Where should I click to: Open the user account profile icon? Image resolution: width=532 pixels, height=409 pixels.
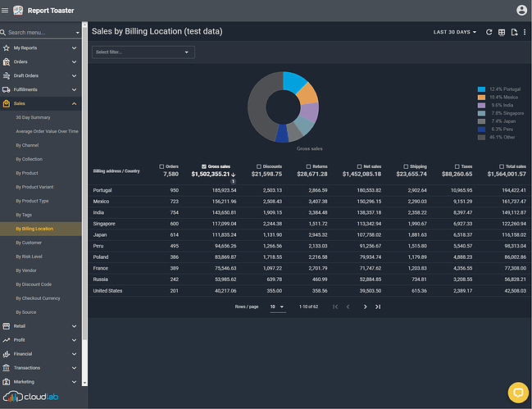click(521, 11)
